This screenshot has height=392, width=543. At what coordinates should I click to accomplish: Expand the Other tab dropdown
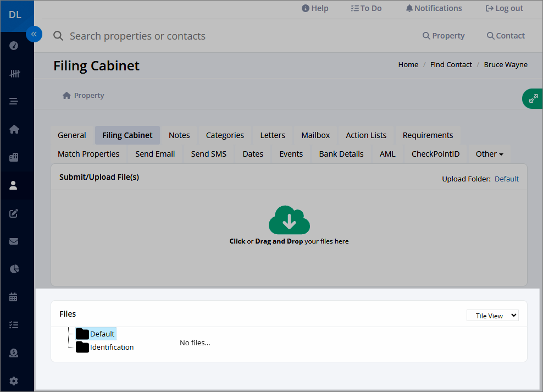[489, 154]
